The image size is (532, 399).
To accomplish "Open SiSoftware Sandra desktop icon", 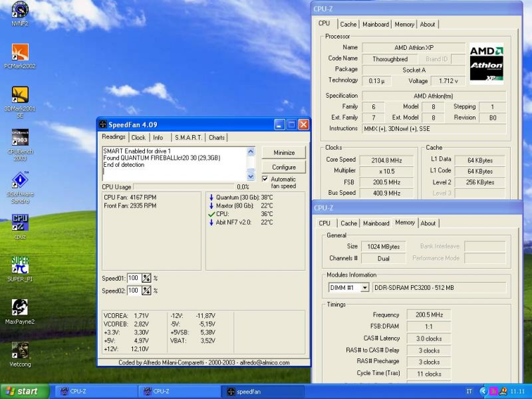I will tap(20, 188).
